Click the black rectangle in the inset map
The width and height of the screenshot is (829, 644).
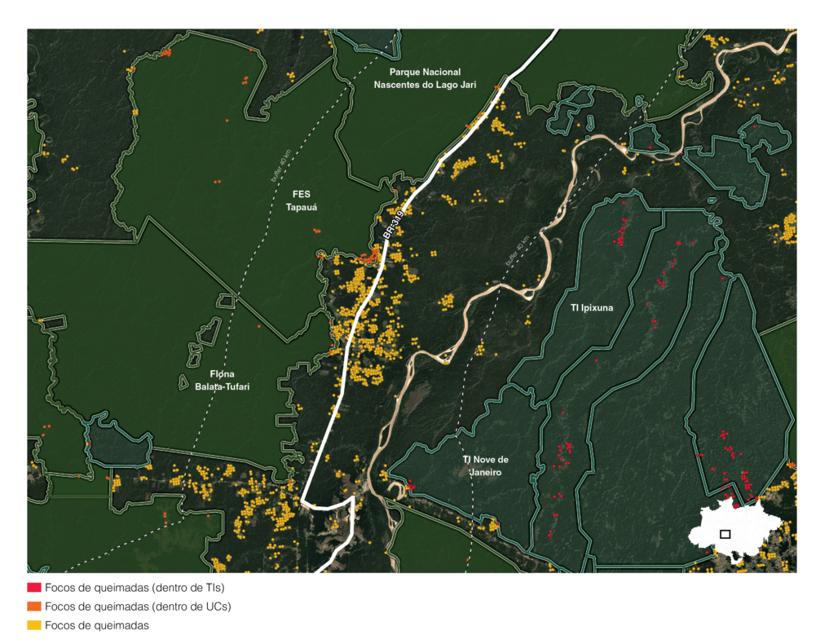point(725,534)
